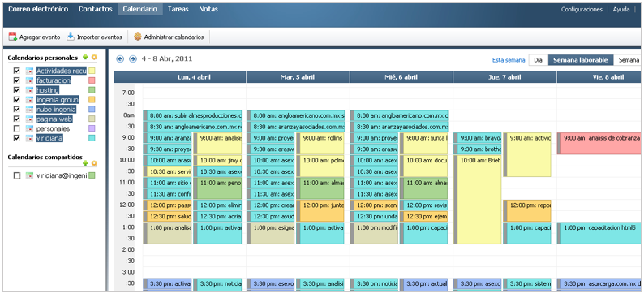Check the viridiana@ingeni shared calendar box

(x=17, y=175)
